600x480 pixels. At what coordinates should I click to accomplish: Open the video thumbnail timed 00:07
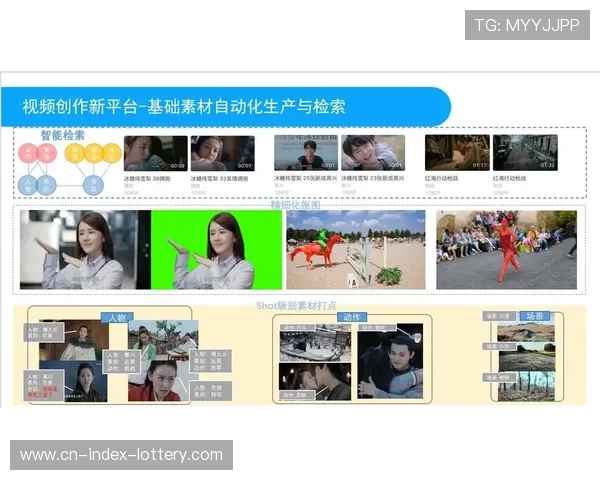(x=223, y=153)
